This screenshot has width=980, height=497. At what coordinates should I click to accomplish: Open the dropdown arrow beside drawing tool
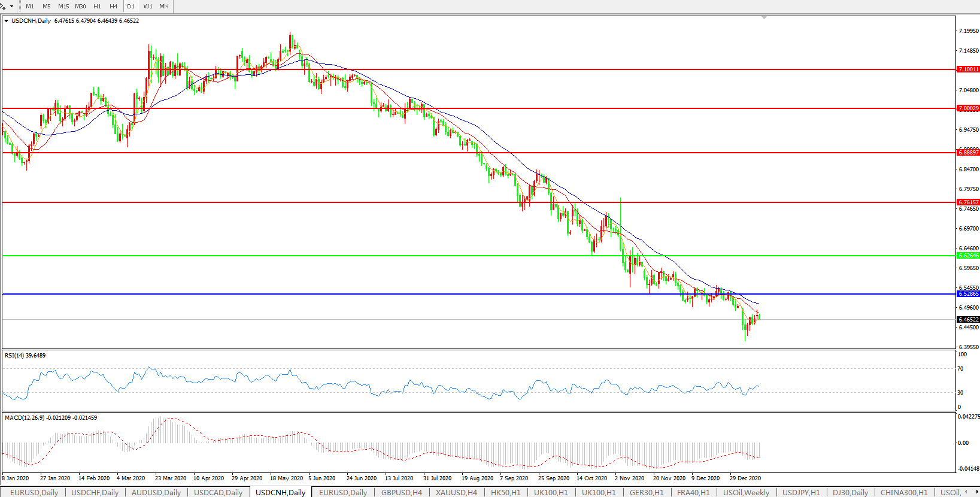point(11,7)
